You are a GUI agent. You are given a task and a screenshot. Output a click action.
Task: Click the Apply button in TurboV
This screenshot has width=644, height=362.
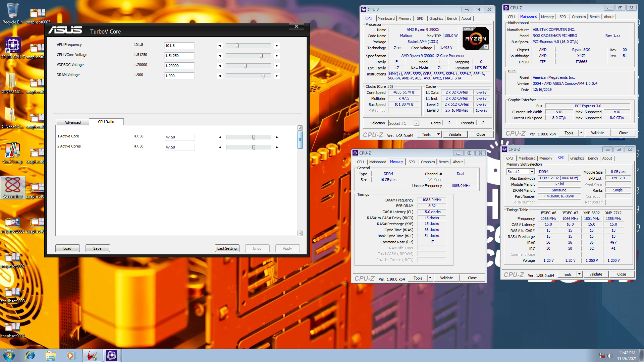click(287, 248)
